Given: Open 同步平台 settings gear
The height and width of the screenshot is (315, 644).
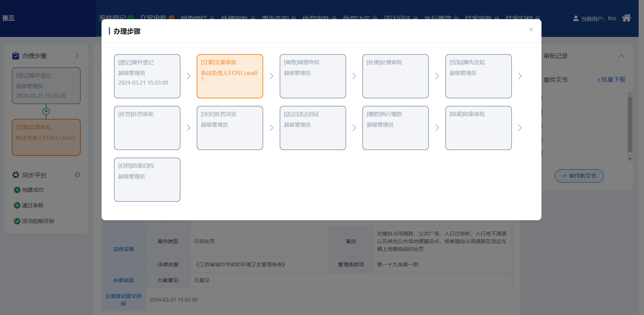Looking at the screenshot, I should point(78,175).
